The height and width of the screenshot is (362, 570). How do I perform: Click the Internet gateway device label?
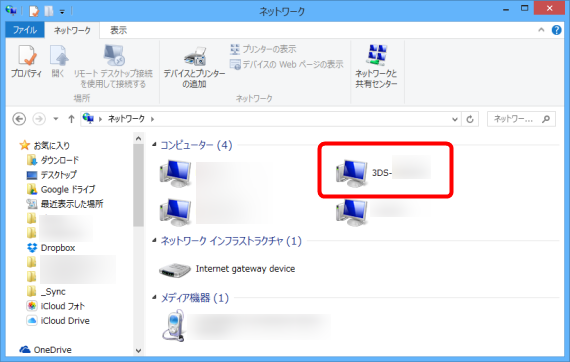coord(245,269)
